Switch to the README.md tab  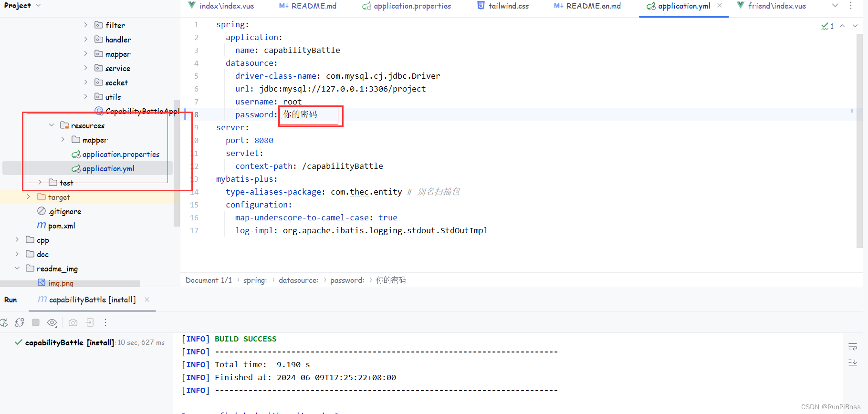308,6
